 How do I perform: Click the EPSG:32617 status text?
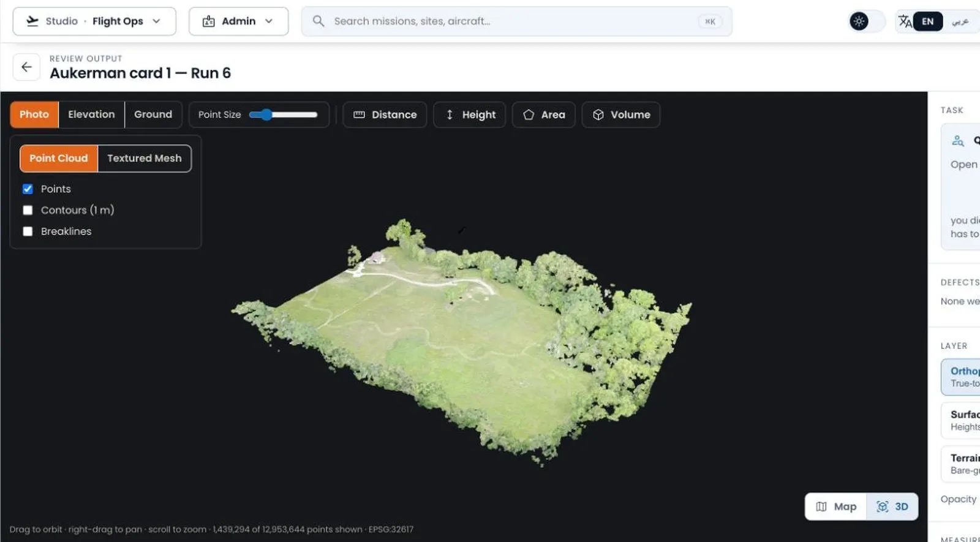pos(391,529)
